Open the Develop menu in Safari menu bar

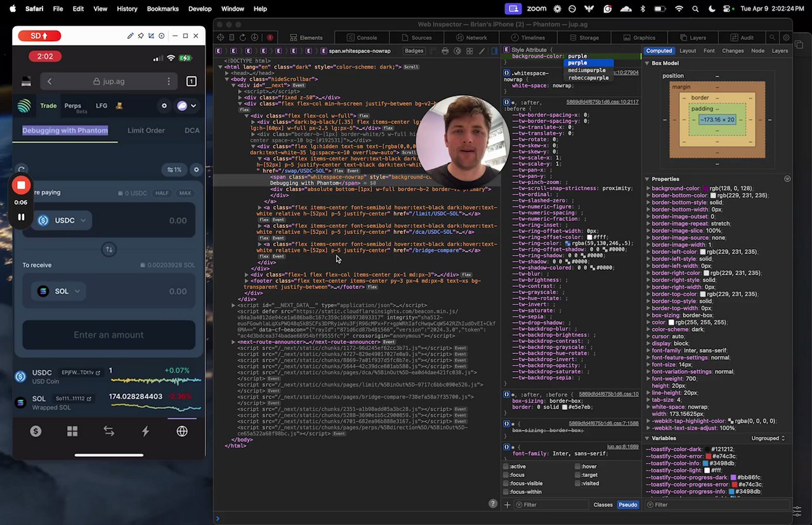pos(200,9)
